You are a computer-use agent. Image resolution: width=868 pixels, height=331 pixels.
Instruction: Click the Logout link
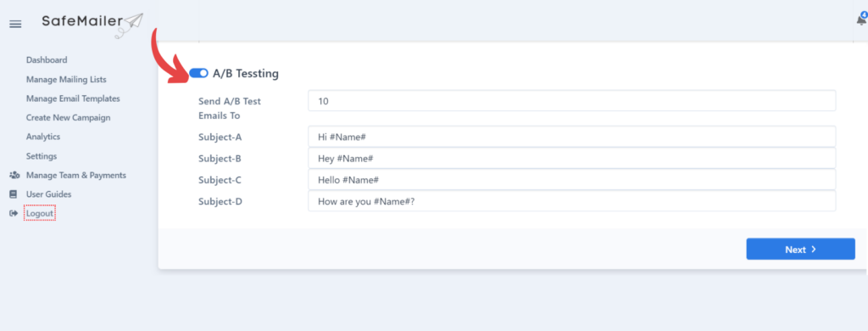(40, 214)
